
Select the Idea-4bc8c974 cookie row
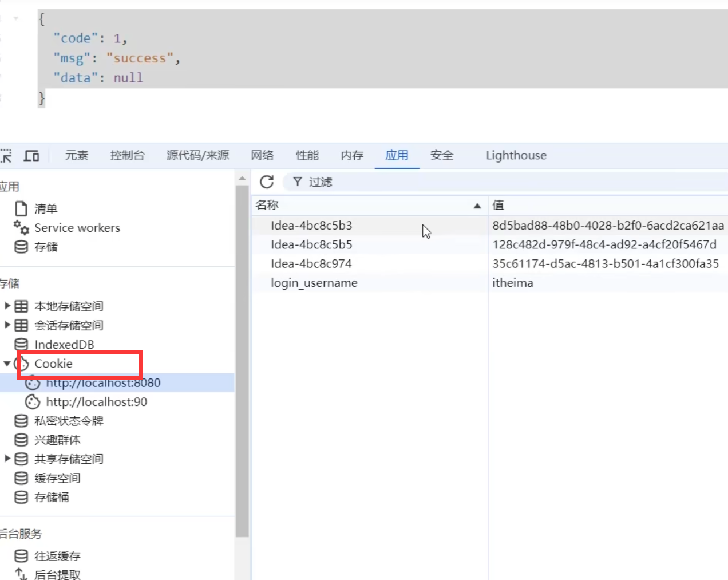[311, 264]
